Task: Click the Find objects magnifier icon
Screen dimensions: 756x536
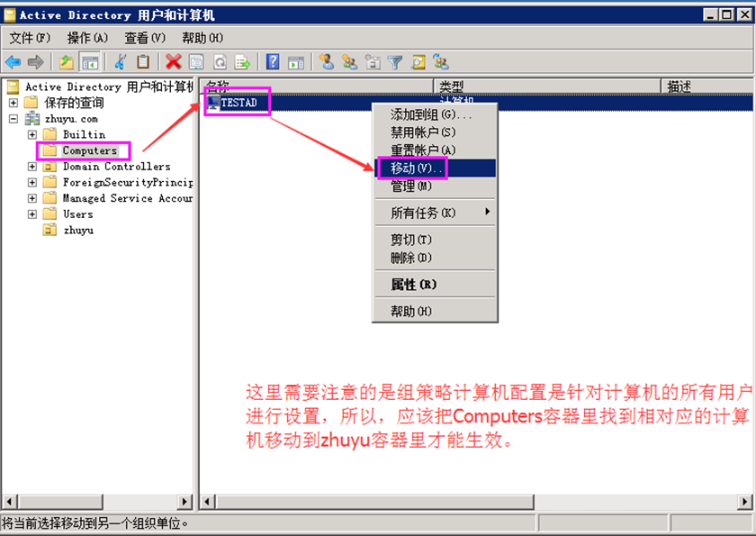Action: [418, 61]
